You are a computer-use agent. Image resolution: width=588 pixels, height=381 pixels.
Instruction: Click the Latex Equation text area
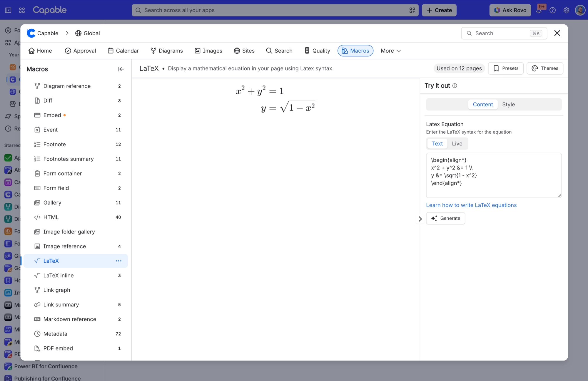point(494,175)
